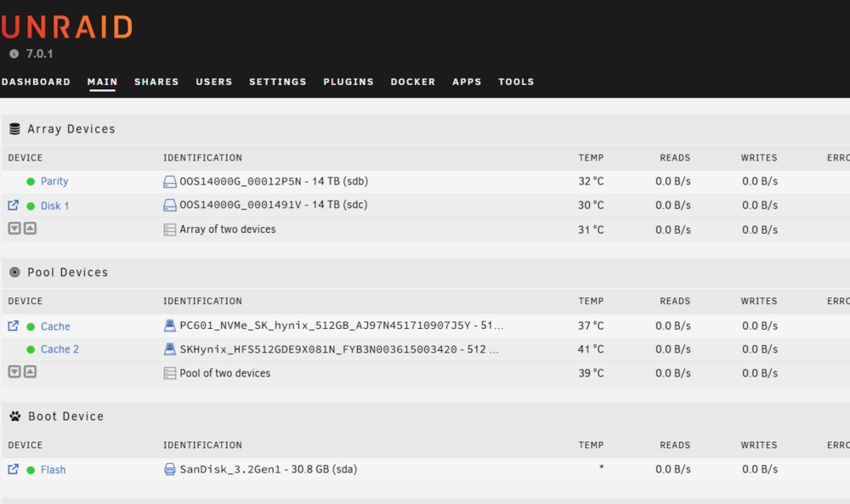Switch to the Tools tab
The width and height of the screenshot is (850, 504).
click(516, 82)
